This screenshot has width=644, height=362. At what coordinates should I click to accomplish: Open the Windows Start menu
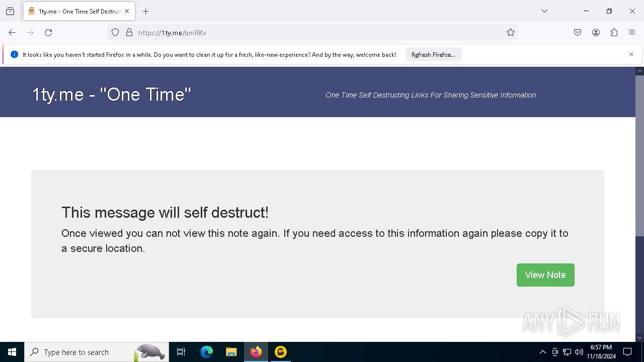pos(12,352)
